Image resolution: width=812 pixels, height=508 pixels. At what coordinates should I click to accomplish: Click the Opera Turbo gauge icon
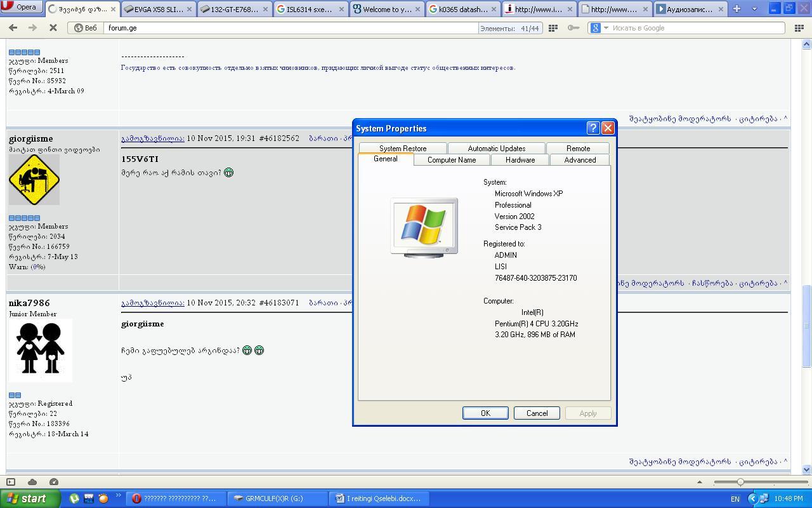pos(54,482)
